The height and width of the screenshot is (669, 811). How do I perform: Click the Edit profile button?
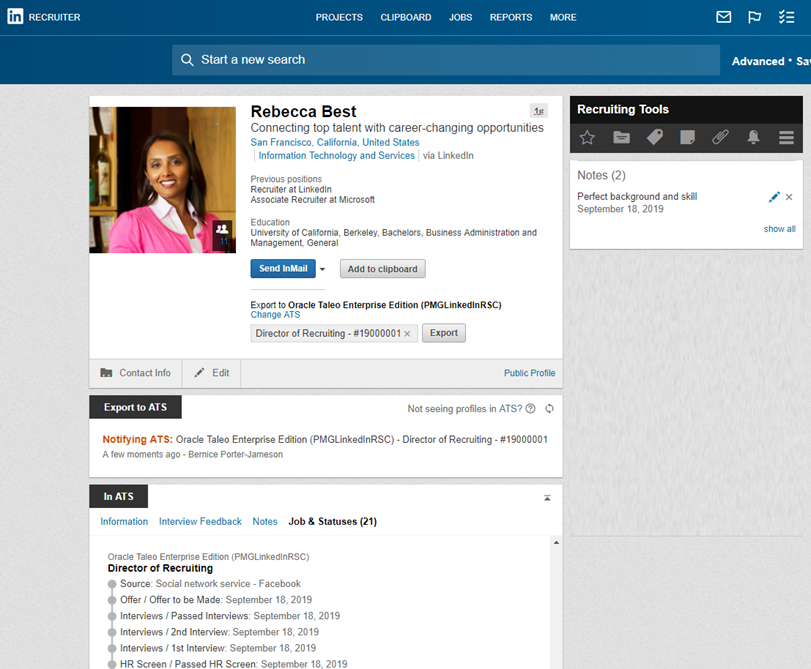(212, 373)
